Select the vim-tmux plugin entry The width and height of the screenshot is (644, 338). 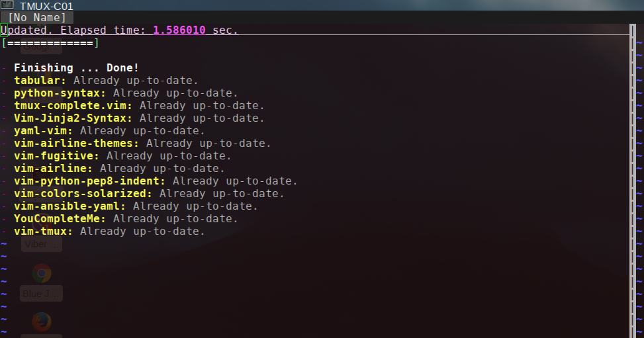[x=43, y=232]
